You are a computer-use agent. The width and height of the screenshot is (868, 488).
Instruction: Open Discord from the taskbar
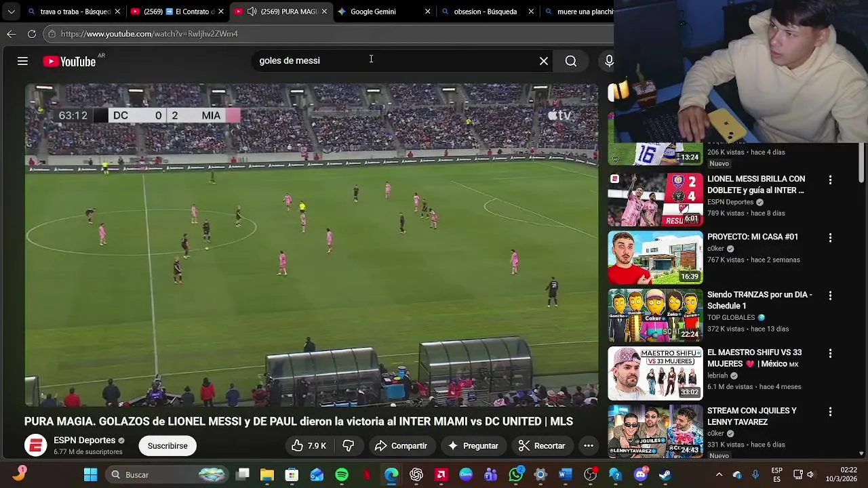pyautogui.click(x=640, y=474)
